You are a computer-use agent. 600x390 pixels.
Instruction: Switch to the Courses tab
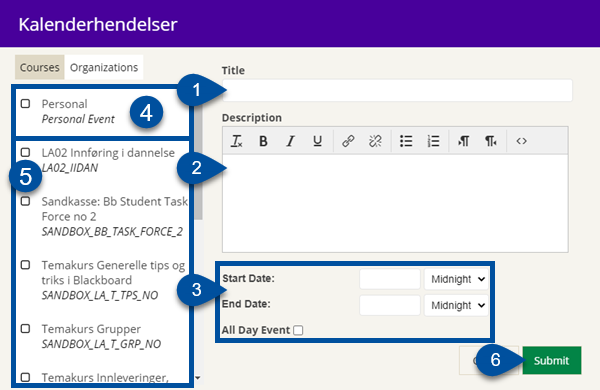pyautogui.click(x=40, y=67)
